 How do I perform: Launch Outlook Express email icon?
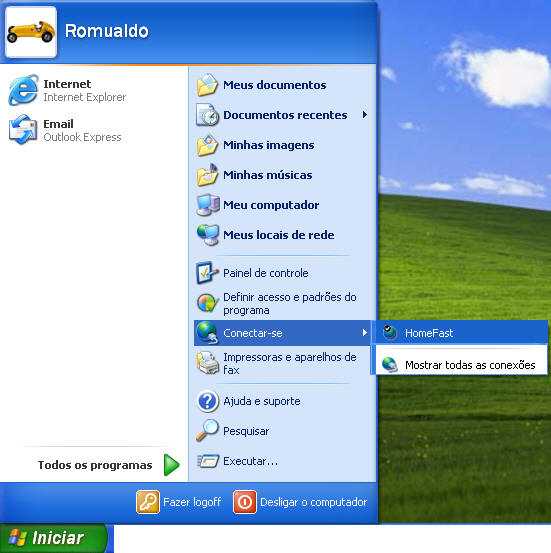coord(23,130)
